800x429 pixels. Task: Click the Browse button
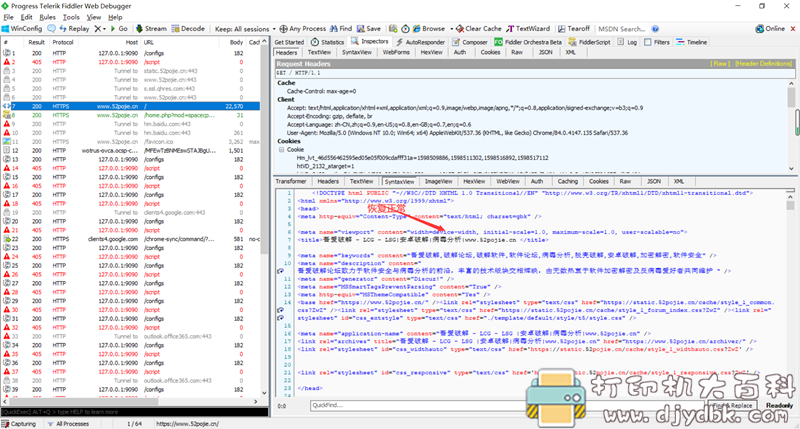pyautogui.click(x=429, y=29)
